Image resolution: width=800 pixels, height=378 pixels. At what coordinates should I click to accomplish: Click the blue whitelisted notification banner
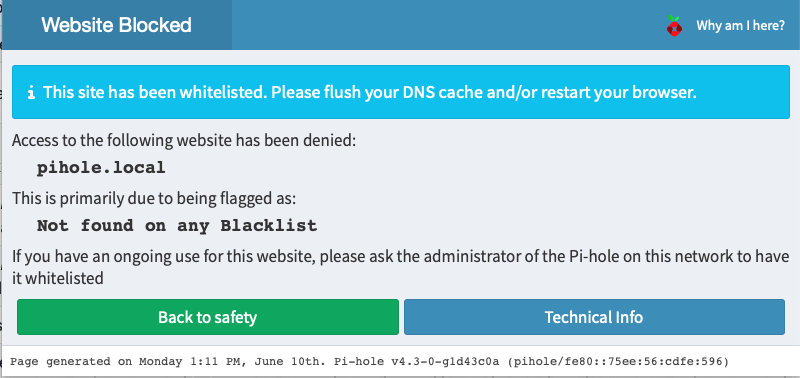point(401,92)
